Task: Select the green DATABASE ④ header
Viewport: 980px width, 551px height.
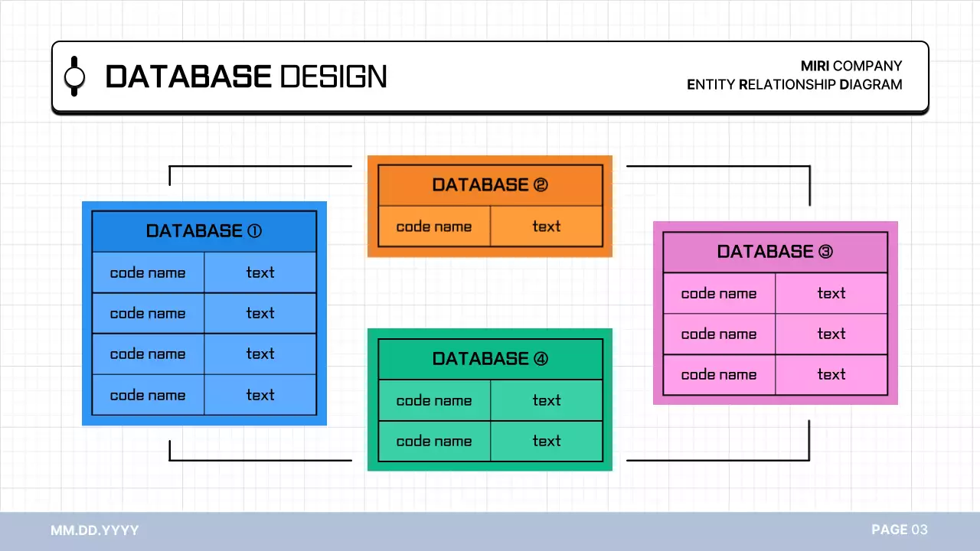Action: tap(490, 359)
